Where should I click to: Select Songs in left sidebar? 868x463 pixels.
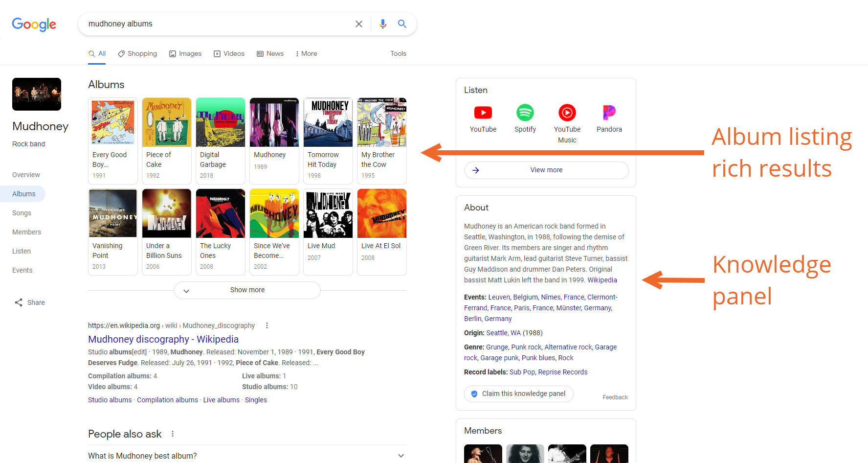22,213
